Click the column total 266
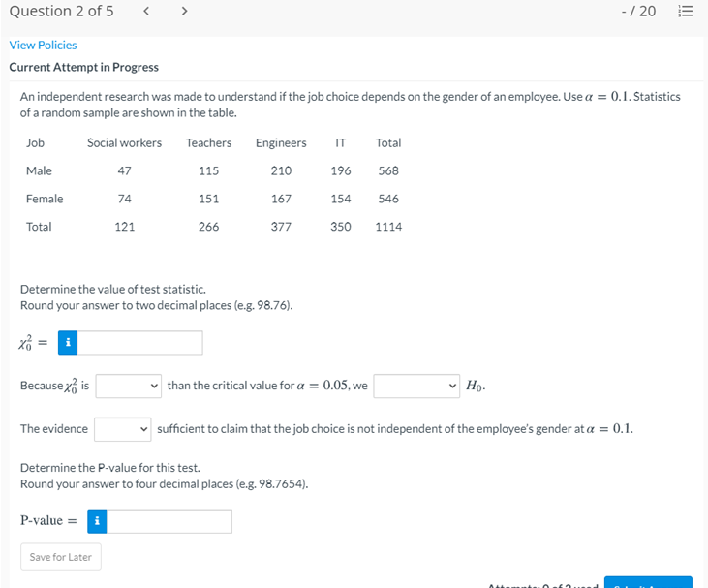 [x=208, y=227]
